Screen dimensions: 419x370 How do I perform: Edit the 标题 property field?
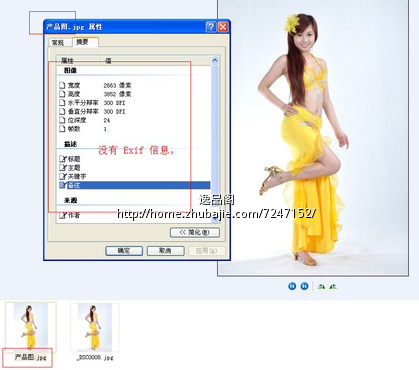click(133, 159)
